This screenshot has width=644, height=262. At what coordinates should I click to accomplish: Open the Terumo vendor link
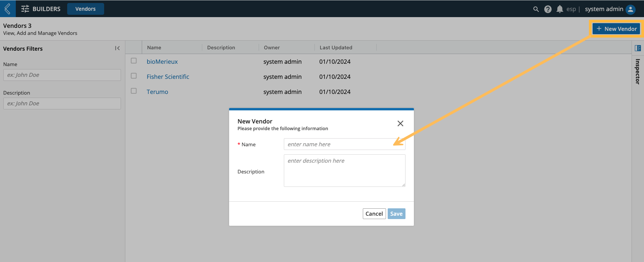[x=157, y=92]
